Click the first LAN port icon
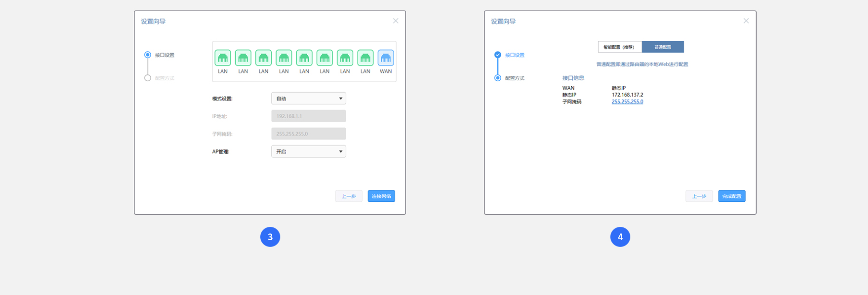 point(223,58)
